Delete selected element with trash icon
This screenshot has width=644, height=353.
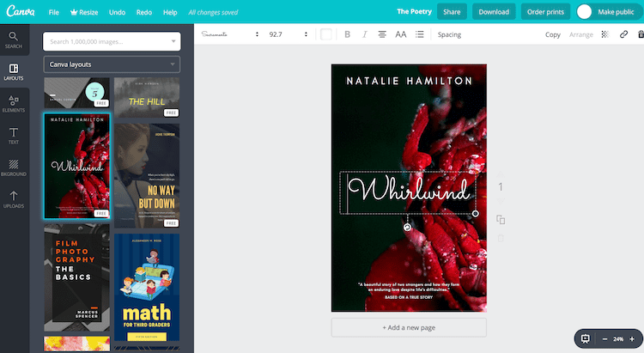click(641, 34)
